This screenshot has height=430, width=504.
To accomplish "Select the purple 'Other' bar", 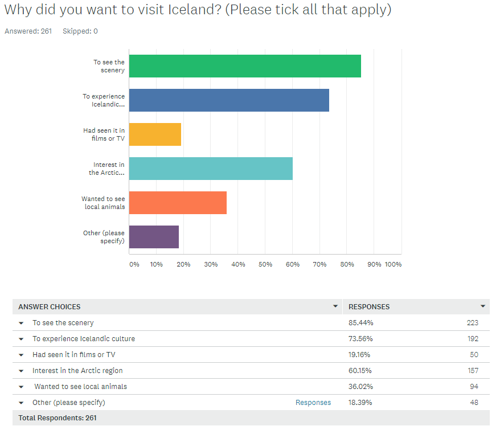I will click(154, 237).
